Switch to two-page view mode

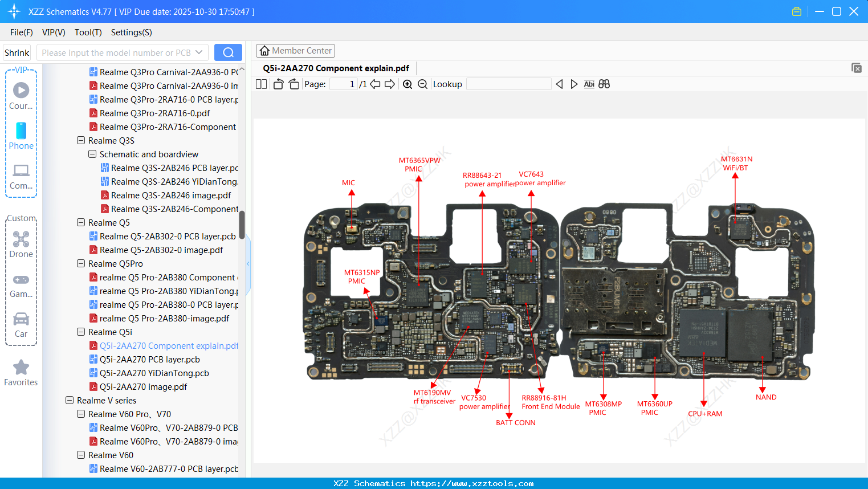coord(261,84)
